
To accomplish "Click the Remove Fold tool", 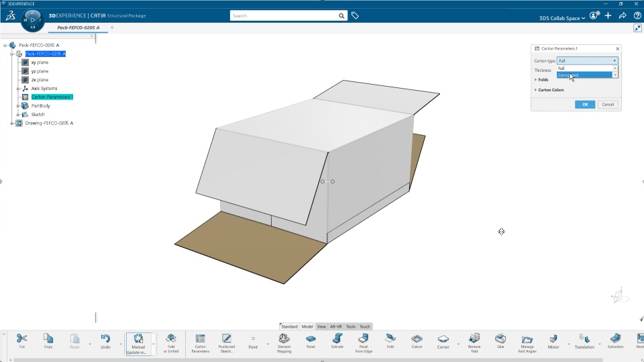I will (x=474, y=343).
